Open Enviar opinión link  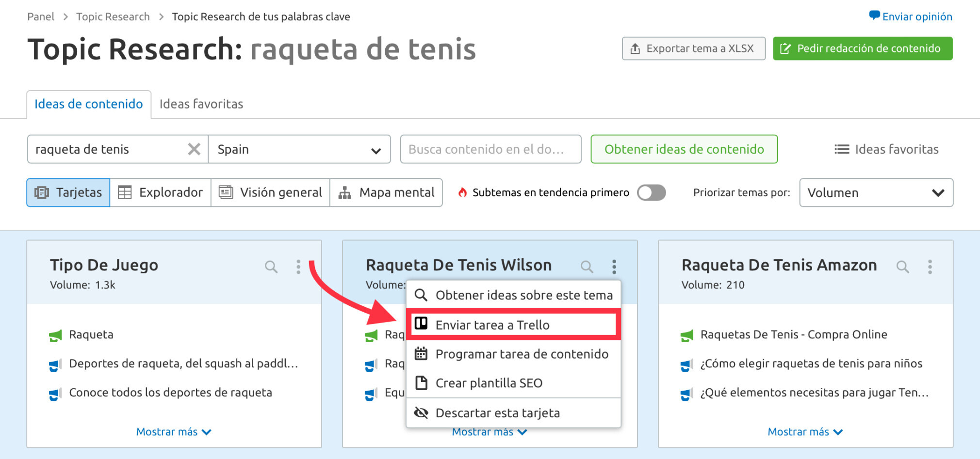(x=911, y=16)
